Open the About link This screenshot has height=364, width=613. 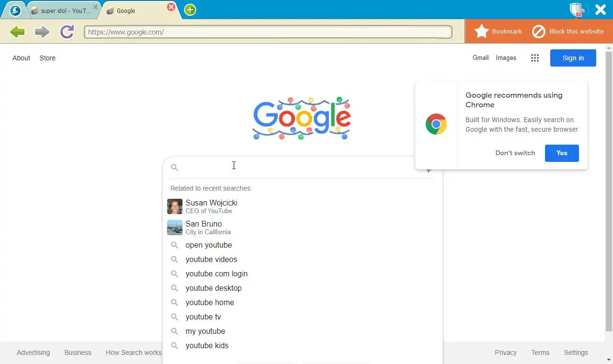pyautogui.click(x=21, y=58)
